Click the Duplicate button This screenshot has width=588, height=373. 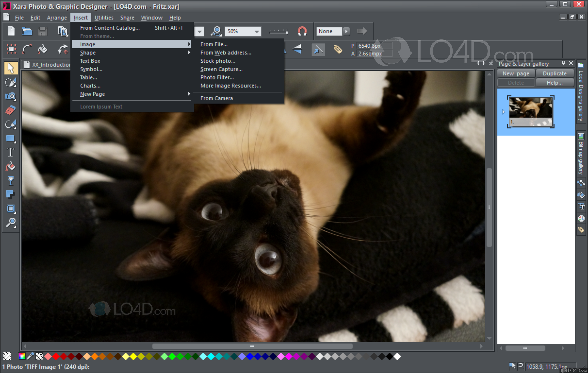click(x=555, y=73)
